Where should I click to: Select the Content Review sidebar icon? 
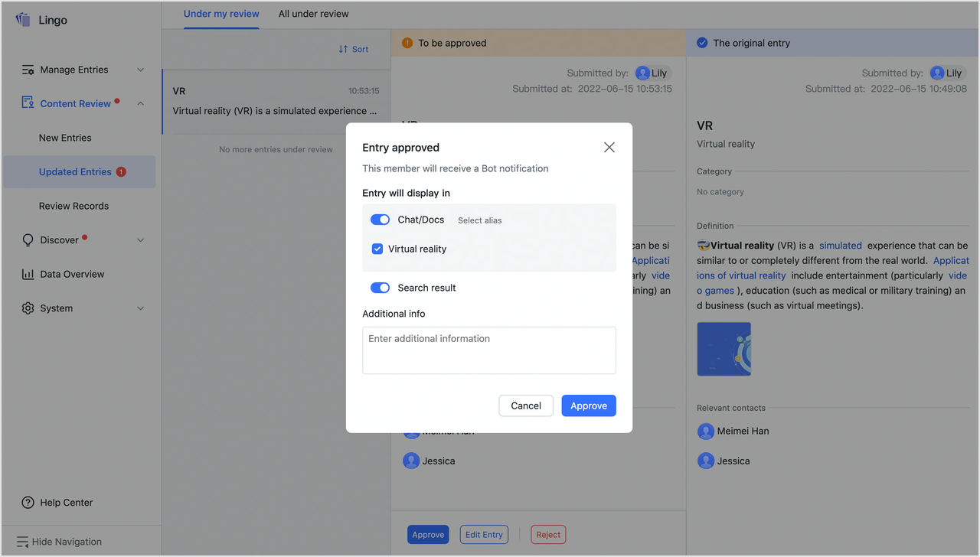(x=25, y=103)
